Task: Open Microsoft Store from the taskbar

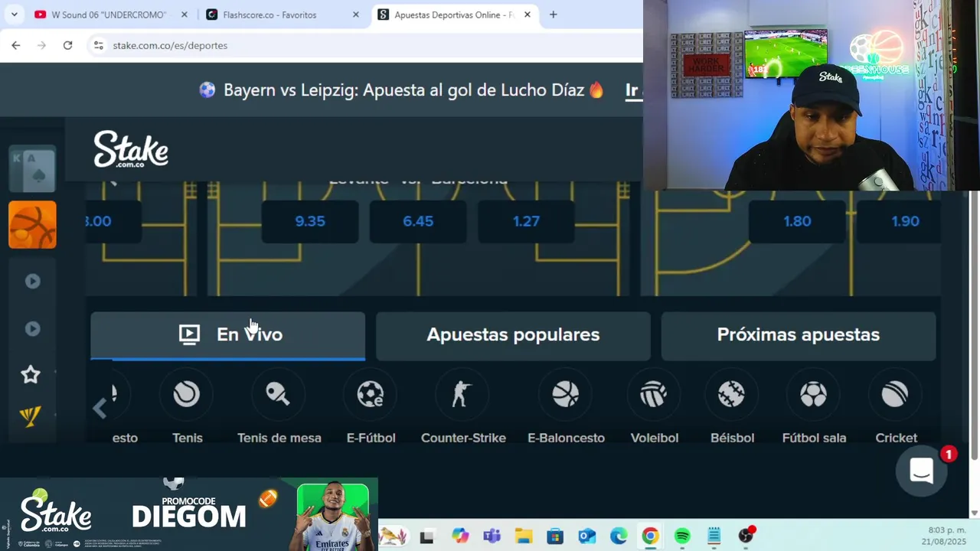Action: tap(555, 536)
